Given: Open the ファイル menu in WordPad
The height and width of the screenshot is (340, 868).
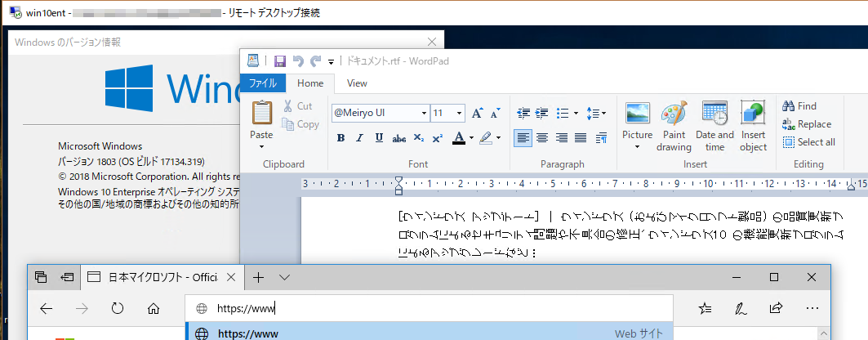Looking at the screenshot, I should tap(262, 83).
